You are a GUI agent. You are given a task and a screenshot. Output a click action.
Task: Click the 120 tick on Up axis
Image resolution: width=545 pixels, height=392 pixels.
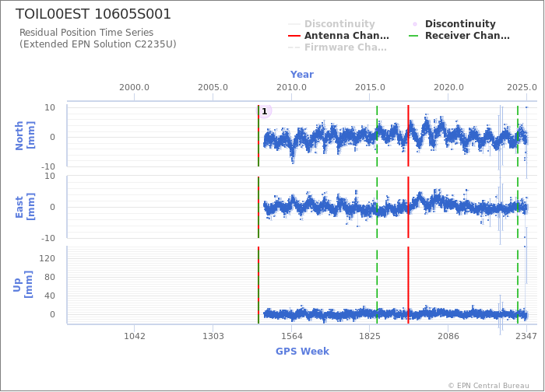click(47, 258)
